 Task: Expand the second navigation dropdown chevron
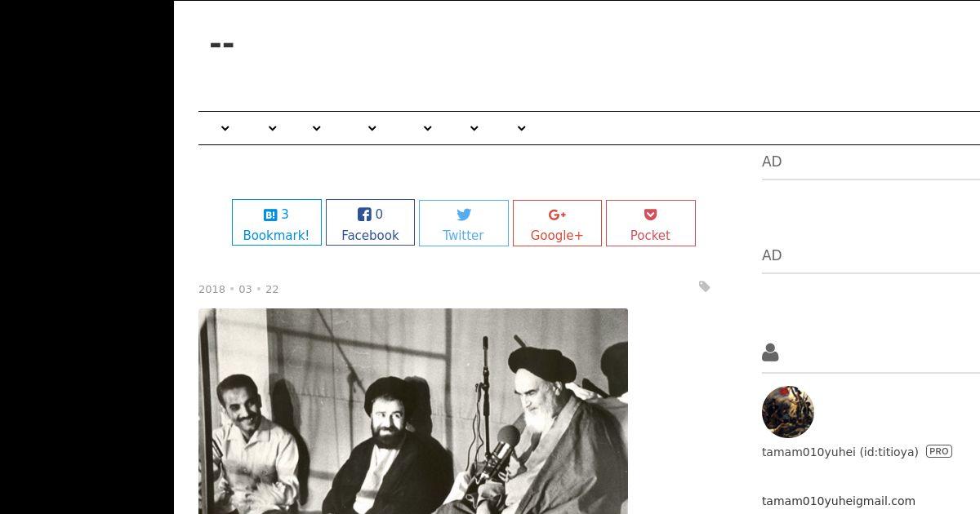point(273,128)
